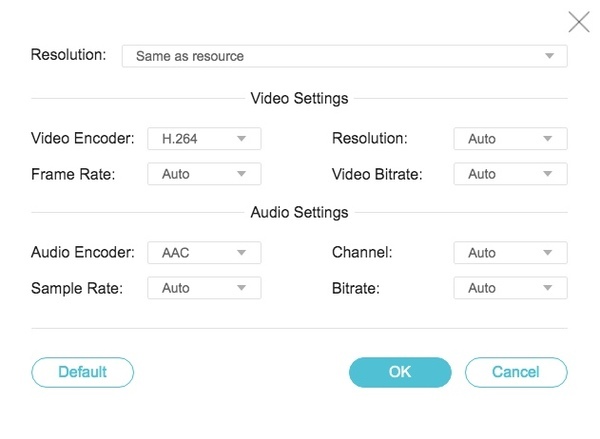Click the Audio Settings section heading
Viewport: 600px width, 439px height.
[x=299, y=213]
